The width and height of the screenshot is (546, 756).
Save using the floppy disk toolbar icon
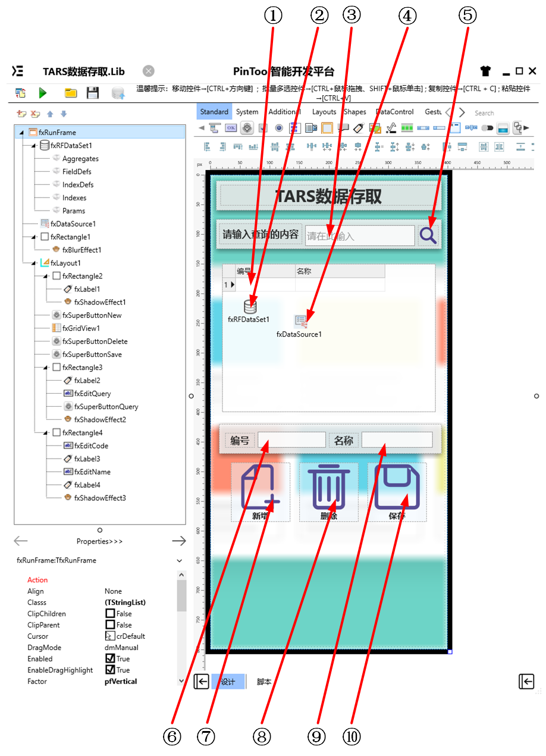coord(93,93)
